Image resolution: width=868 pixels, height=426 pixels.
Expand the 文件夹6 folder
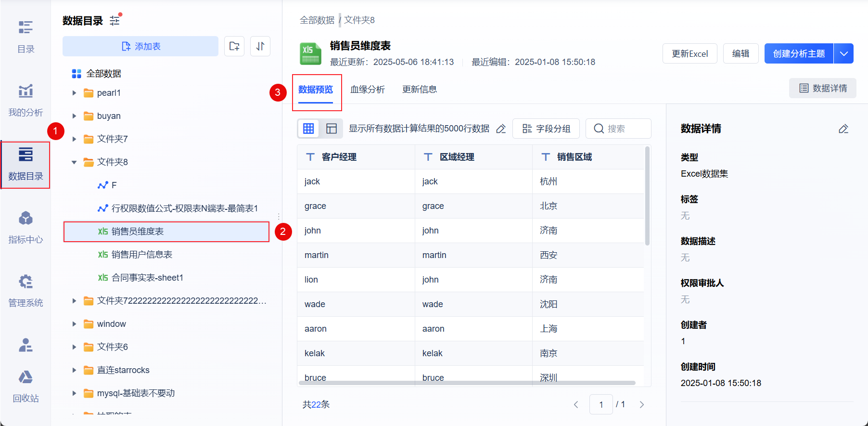(x=74, y=347)
